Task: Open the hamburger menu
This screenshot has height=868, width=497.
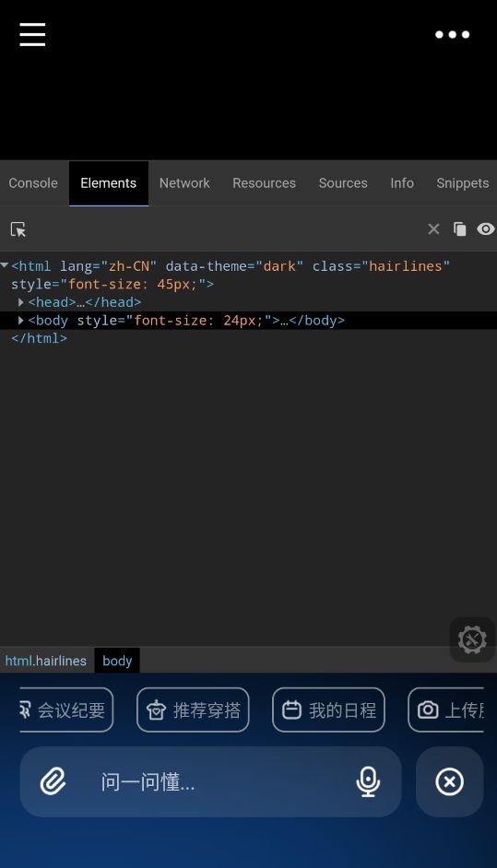Action: click(x=32, y=34)
